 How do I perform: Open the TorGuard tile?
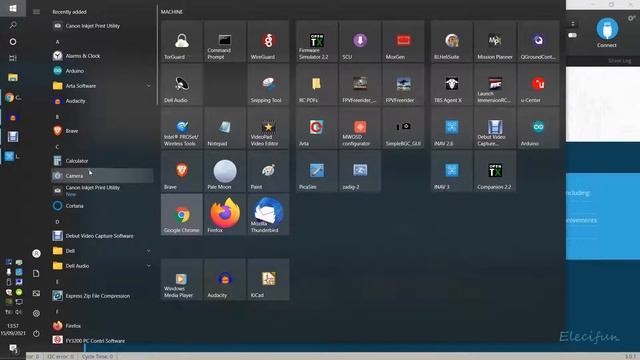point(182,42)
